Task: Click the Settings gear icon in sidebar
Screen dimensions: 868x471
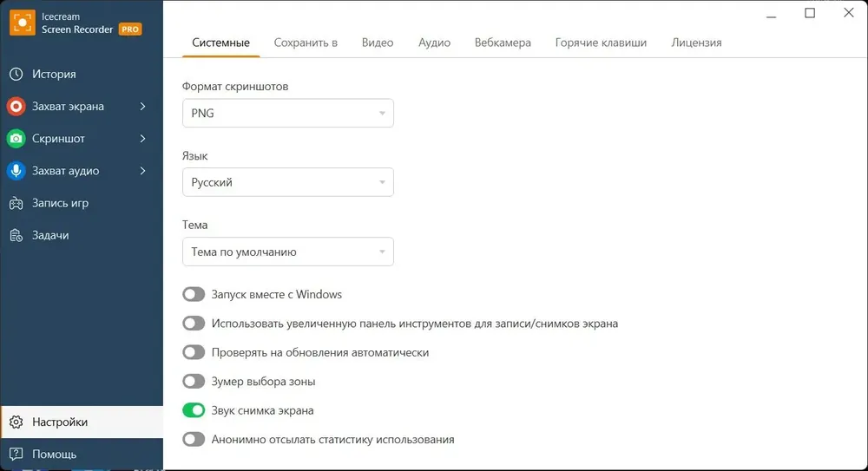Action: point(16,422)
